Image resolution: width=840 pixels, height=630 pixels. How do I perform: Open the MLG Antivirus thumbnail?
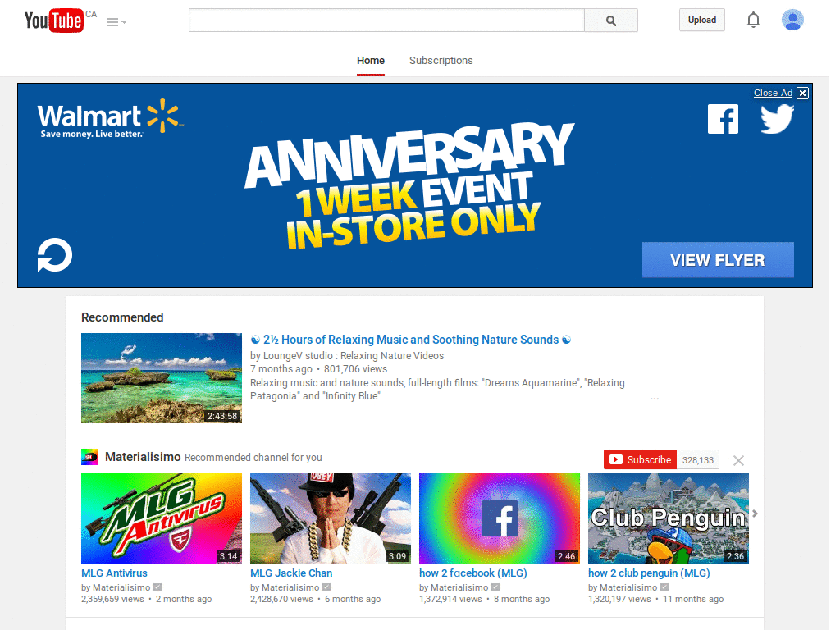162,518
